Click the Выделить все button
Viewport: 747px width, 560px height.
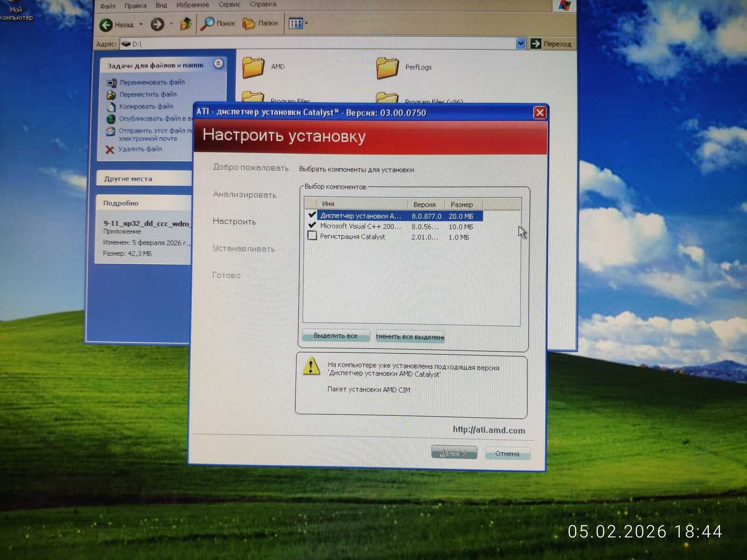(336, 336)
